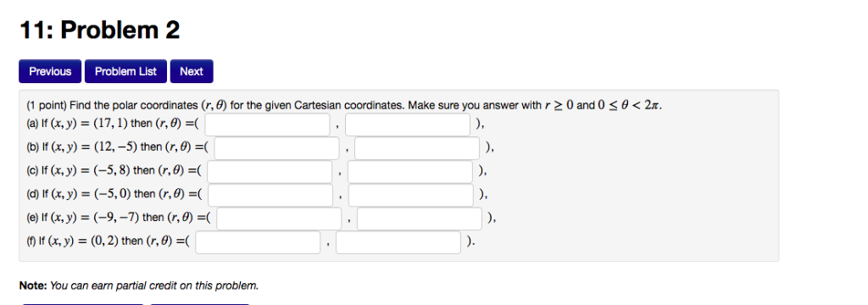
Task: Click the left button partially visible at bottom
Action: coord(82,304)
